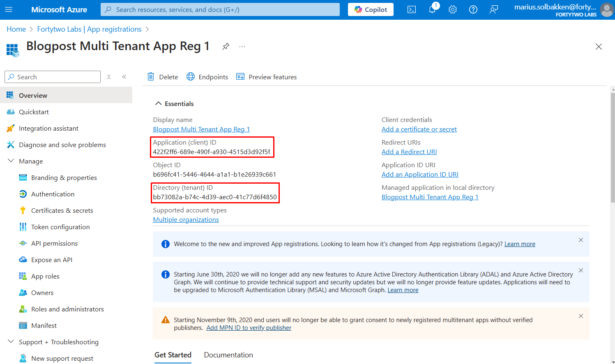Viewport: 615px width, 364px height.
Task: Open the notifications bell
Action: click(432, 9)
